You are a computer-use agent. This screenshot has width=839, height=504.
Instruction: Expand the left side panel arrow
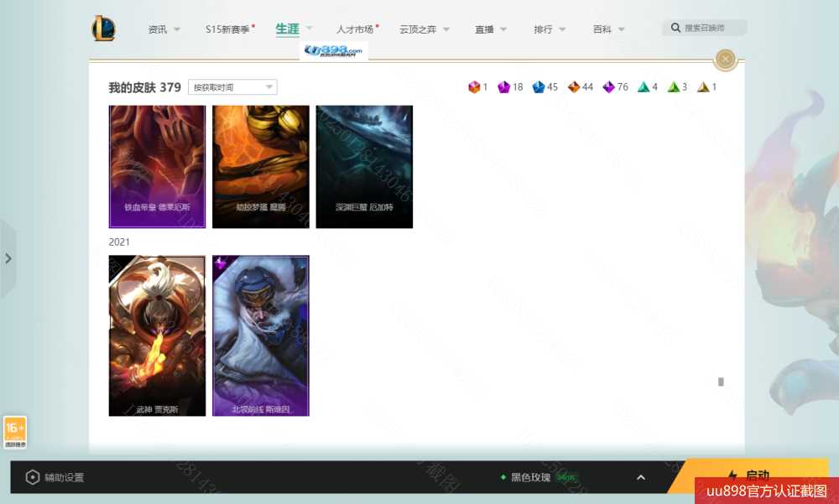coord(8,259)
